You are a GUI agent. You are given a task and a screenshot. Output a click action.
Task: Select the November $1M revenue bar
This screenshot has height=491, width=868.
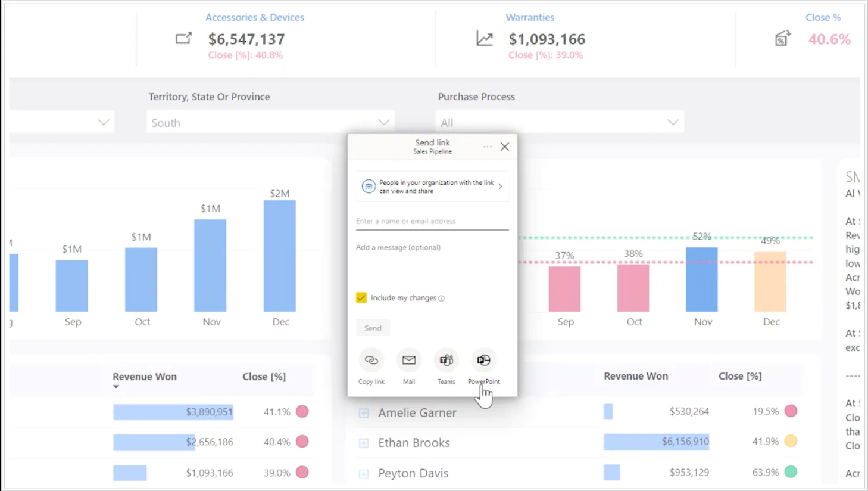pos(210,265)
